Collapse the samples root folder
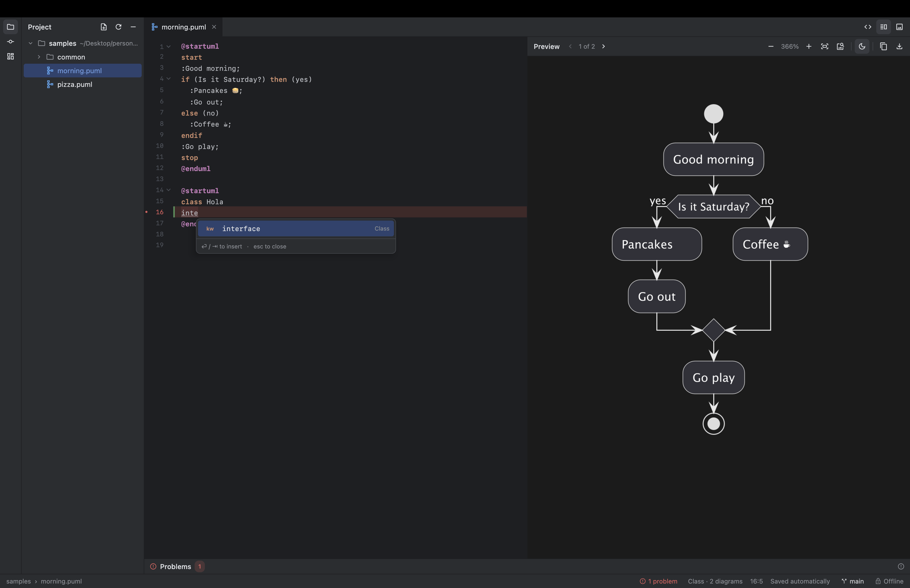The width and height of the screenshot is (910, 588). tap(31, 43)
